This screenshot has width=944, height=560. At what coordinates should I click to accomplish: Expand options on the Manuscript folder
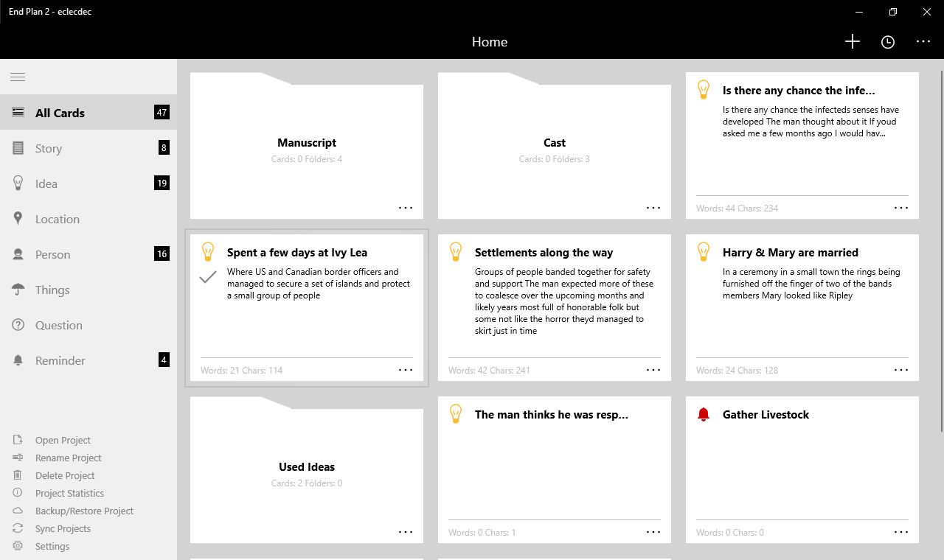coord(406,208)
